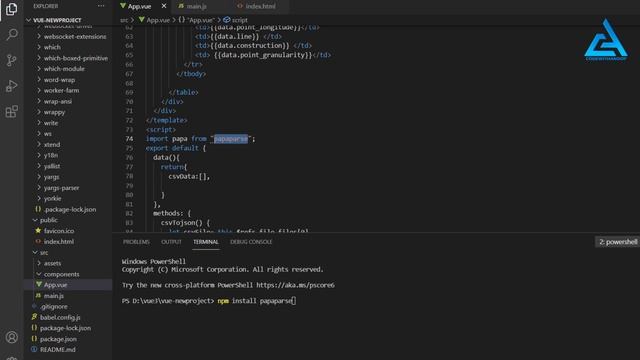Image resolution: width=640 pixels, height=360 pixels.
Task: Open the aka.ms/pscore6 terminal link
Action: click(295, 285)
